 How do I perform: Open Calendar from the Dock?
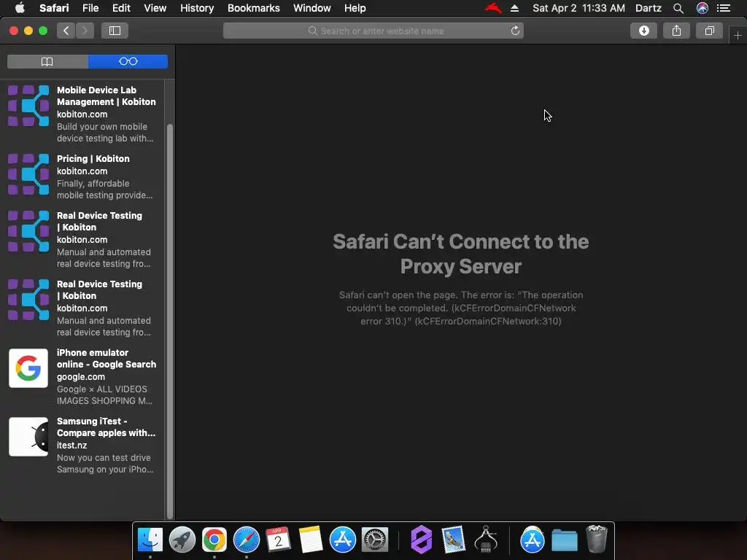tap(278, 540)
